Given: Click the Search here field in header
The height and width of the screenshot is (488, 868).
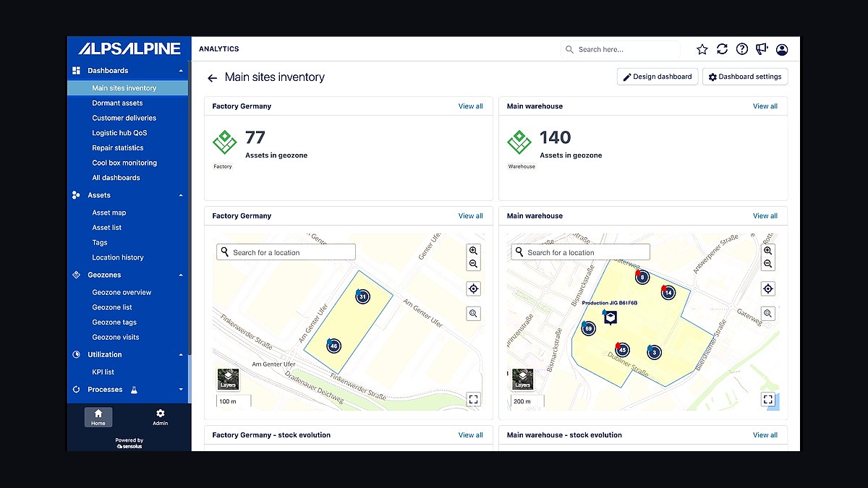Looking at the screenshot, I should (x=621, y=49).
